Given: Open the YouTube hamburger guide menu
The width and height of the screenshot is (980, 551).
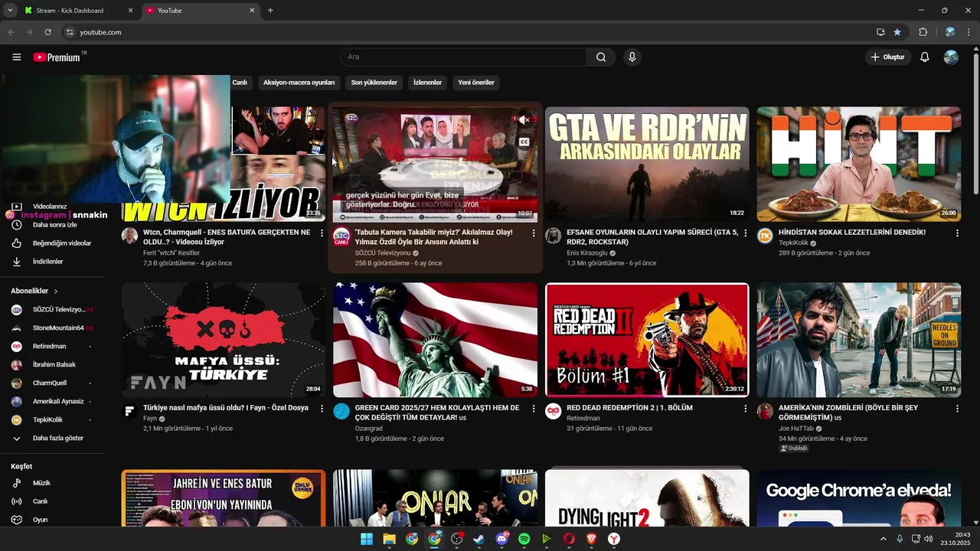Looking at the screenshot, I should [16, 57].
